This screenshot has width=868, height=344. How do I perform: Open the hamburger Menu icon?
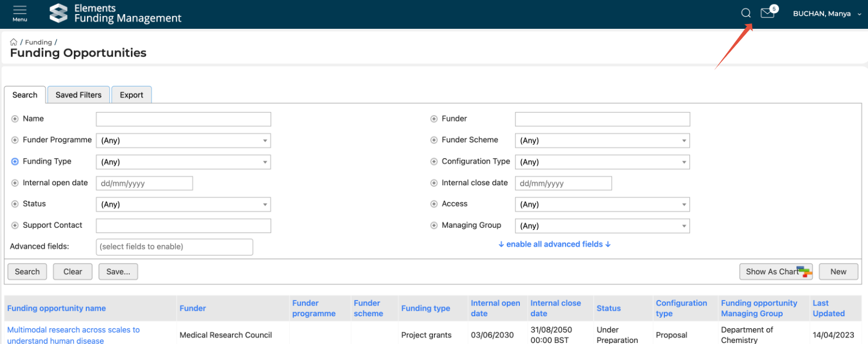coord(20,13)
